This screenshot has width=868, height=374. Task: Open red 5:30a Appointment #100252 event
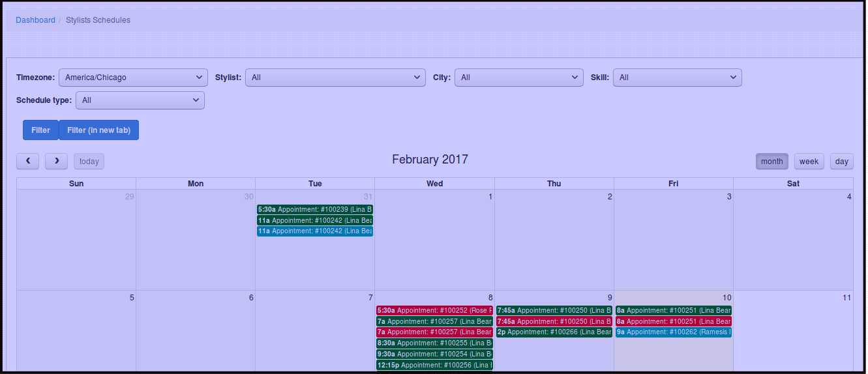click(x=434, y=311)
